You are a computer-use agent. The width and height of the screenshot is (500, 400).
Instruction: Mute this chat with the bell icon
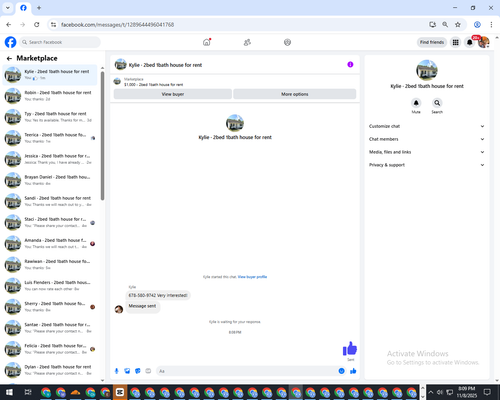(416, 103)
